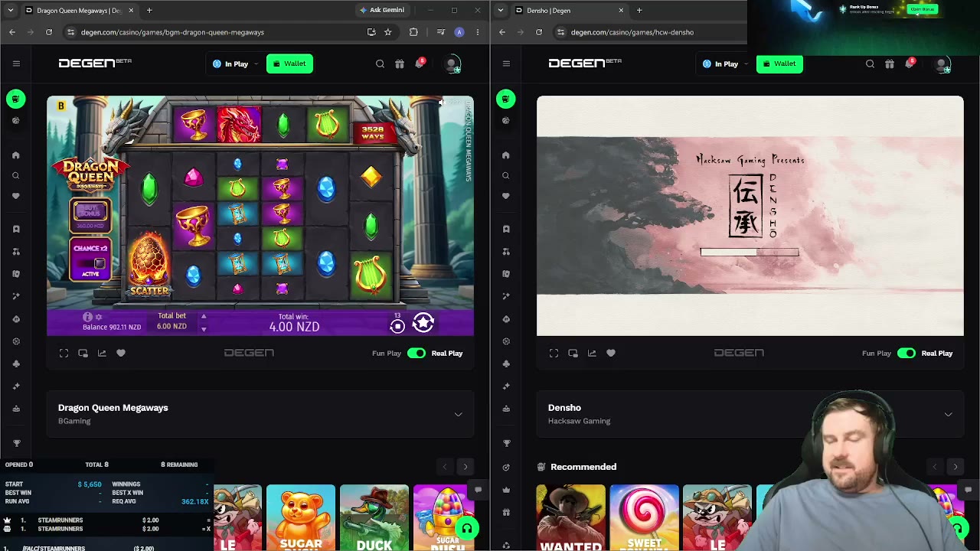Enter fullscreen for Densho game

(x=554, y=353)
